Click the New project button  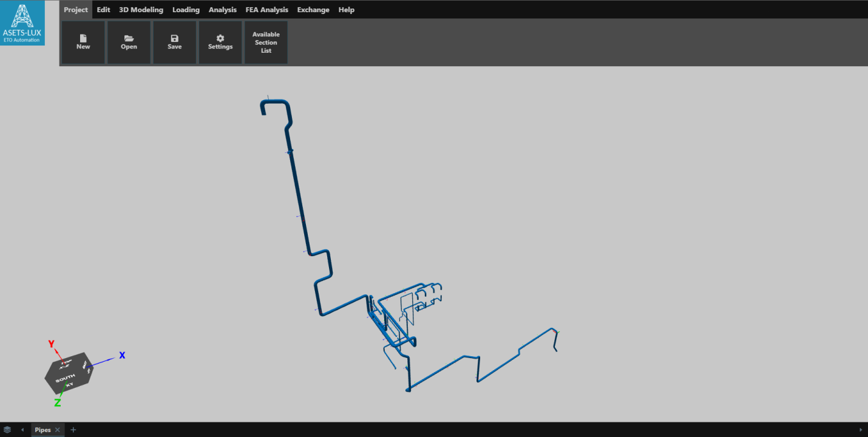pos(83,42)
